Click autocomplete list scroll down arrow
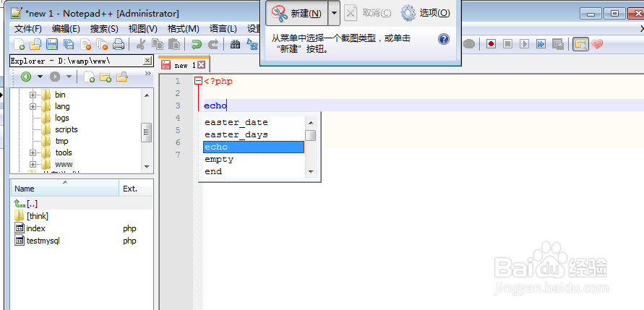The width and height of the screenshot is (644, 310). tap(311, 172)
